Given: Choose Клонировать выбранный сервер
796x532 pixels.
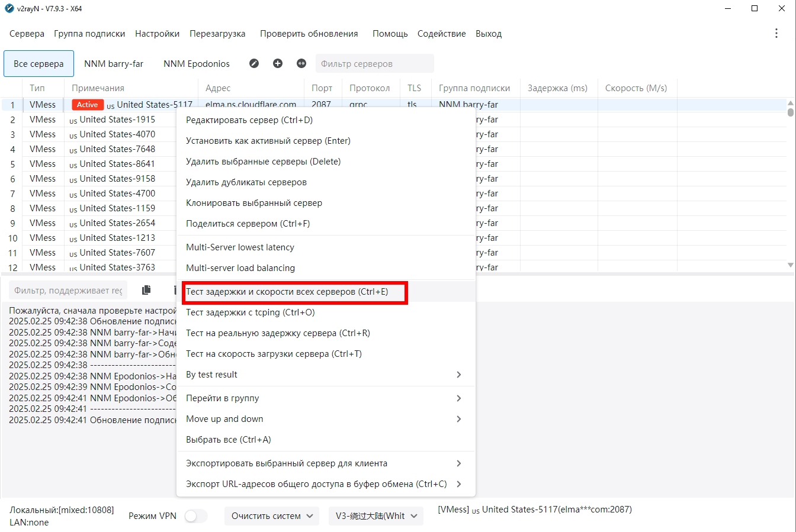Looking at the screenshot, I should 326,203.
